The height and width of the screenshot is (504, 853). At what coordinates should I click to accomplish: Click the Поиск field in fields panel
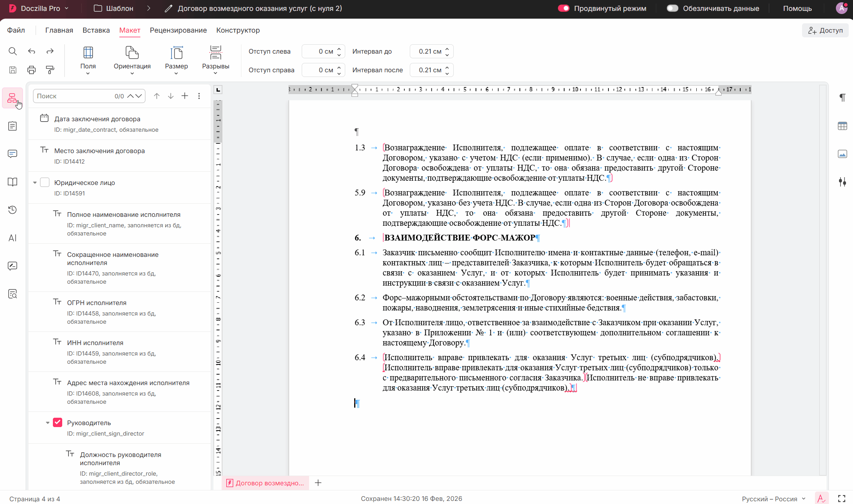click(x=73, y=96)
